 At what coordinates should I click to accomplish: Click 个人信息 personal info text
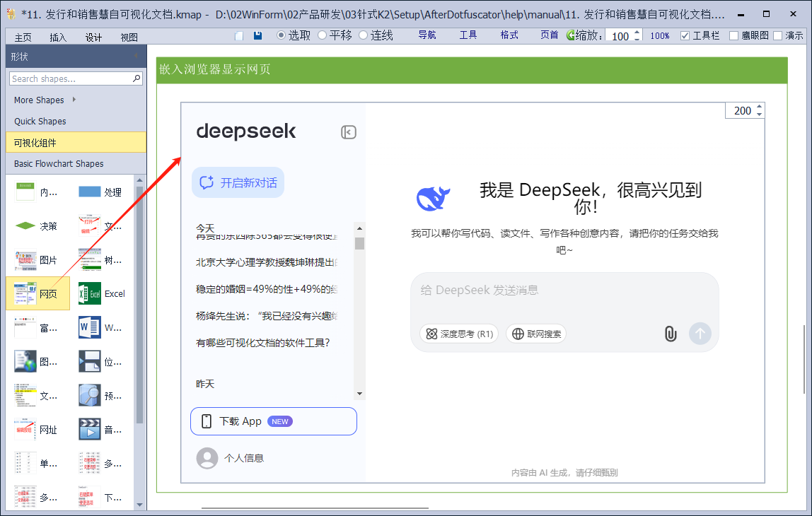click(244, 458)
